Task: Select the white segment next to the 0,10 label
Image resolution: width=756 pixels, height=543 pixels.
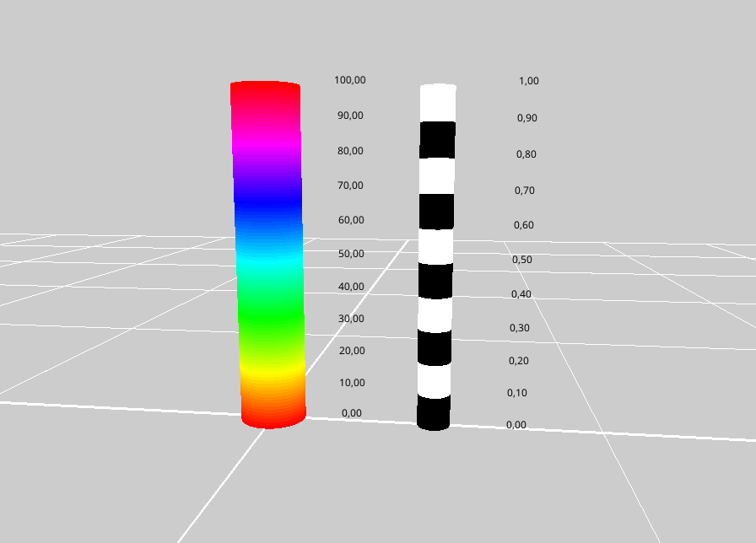Action: tap(435, 380)
